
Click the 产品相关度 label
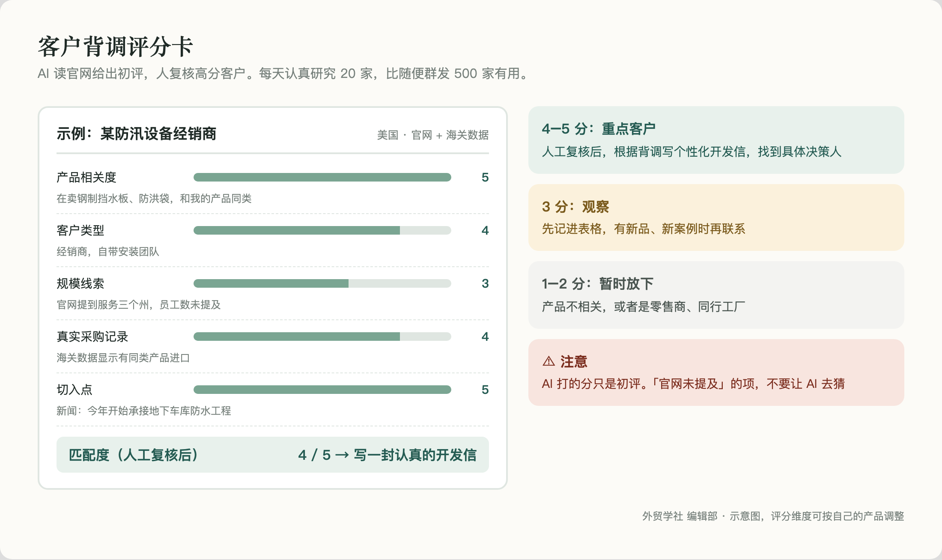(86, 177)
